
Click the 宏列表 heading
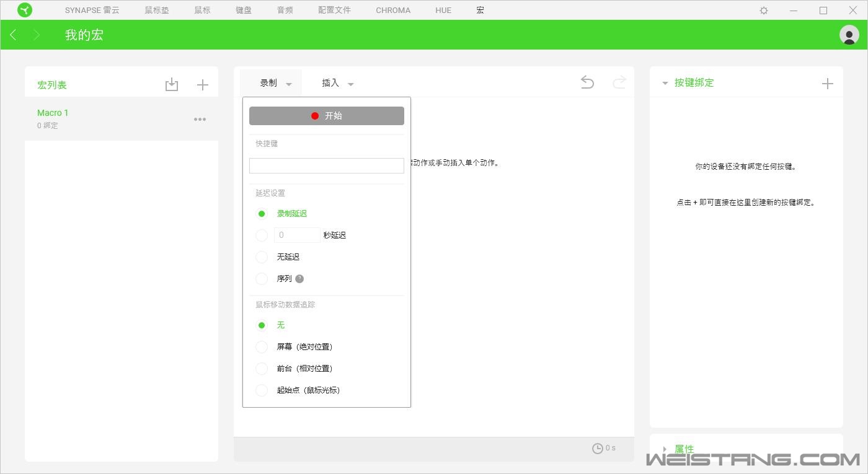[52, 85]
